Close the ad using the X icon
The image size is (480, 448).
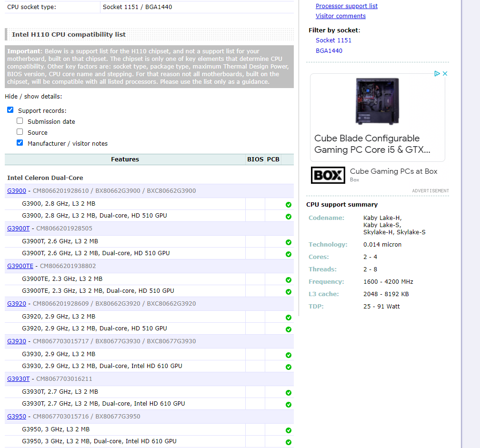coord(445,73)
